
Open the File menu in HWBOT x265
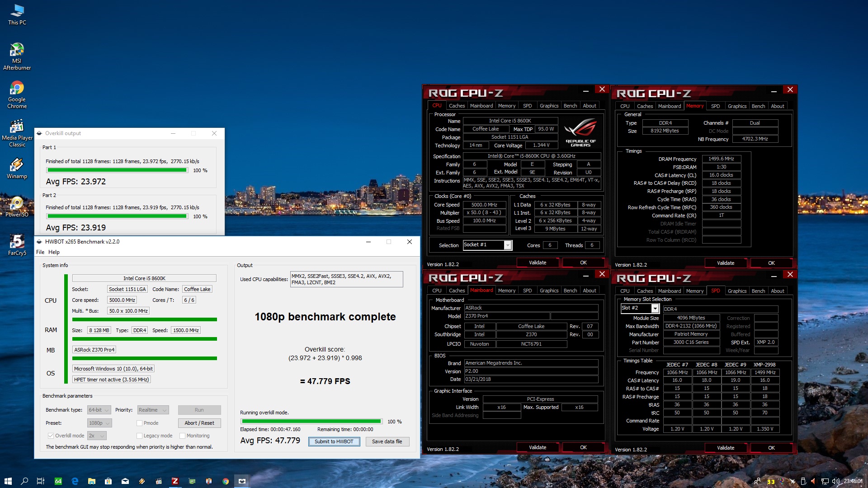pyautogui.click(x=40, y=252)
